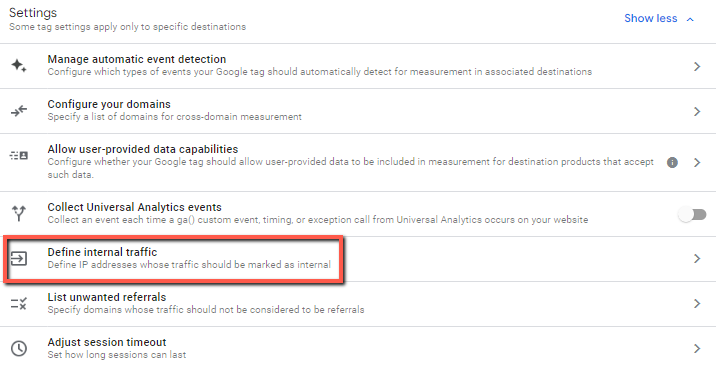The image size is (716, 369).
Task: Click the merging arrows icon beside Configure your domains
Action: tap(19, 111)
